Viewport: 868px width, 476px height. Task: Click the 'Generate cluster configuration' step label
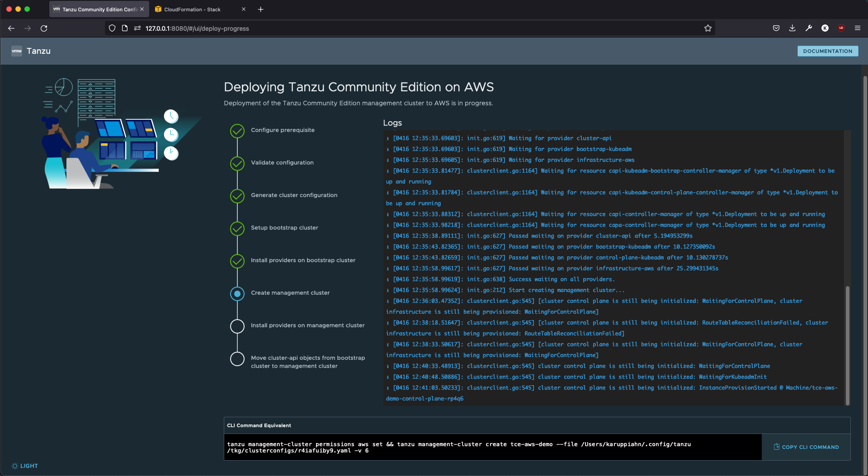[294, 195]
